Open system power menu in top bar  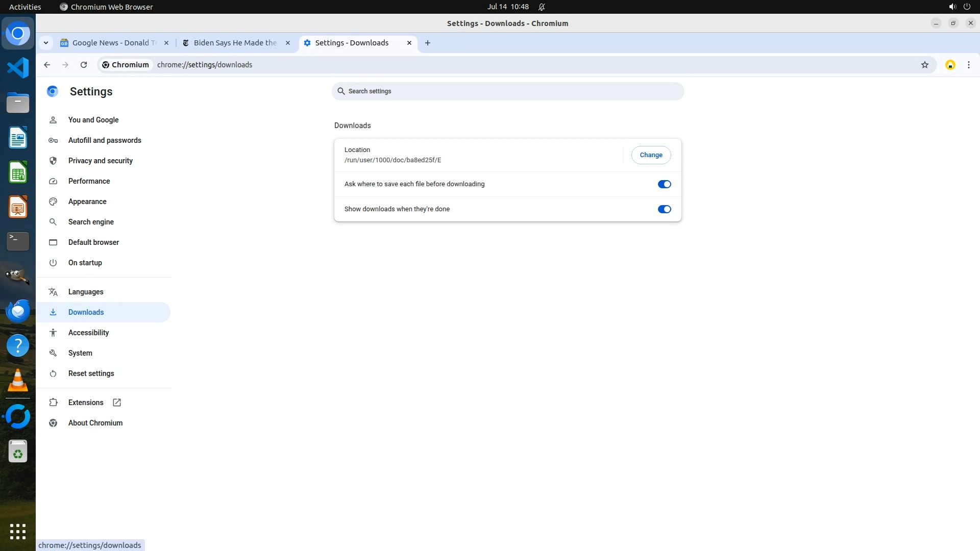click(967, 7)
